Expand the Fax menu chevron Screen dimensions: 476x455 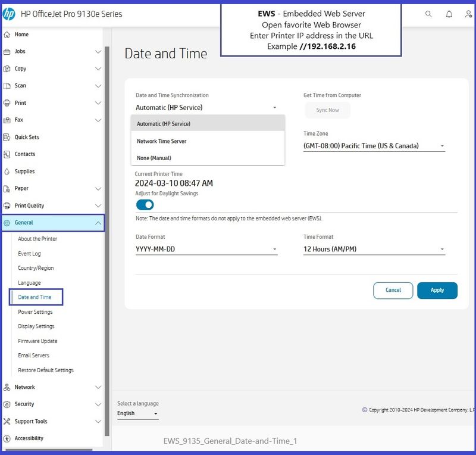click(98, 120)
